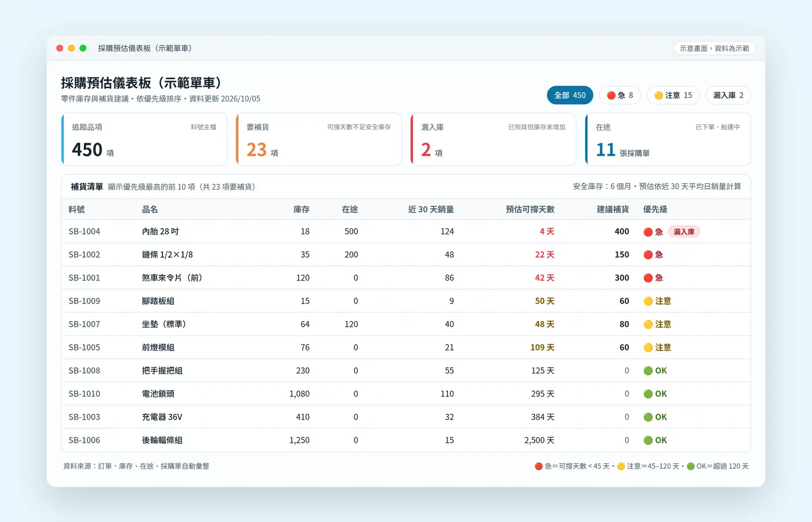Sort by 優先級 column header
Viewport: 812px width, 522px height.
pos(655,210)
